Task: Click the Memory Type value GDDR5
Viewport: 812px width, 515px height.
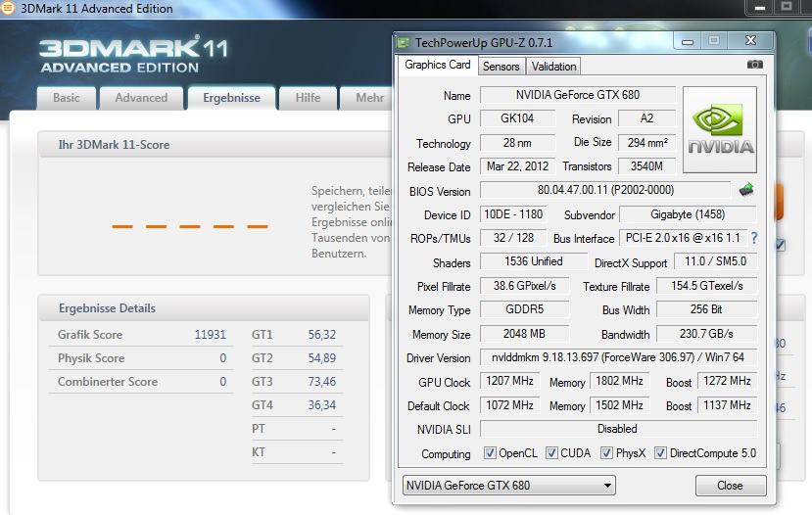Action: [524, 309]
